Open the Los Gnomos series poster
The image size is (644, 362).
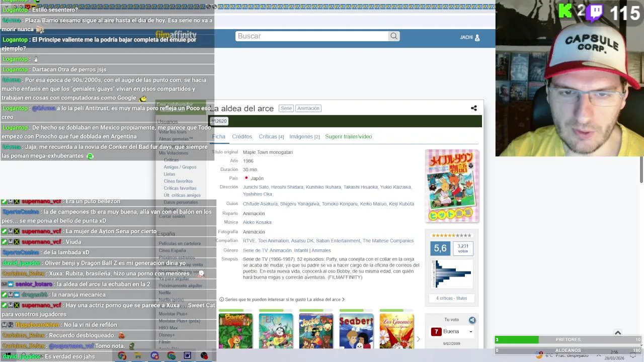pyautogui.click(x=396, y=331)
